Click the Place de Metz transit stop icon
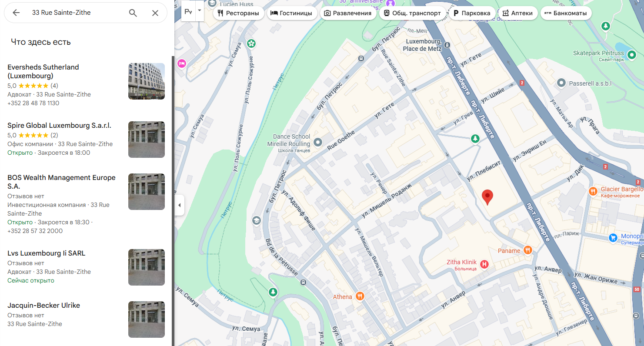This screenshot has width=644, height=346. [x=447, y=44]
